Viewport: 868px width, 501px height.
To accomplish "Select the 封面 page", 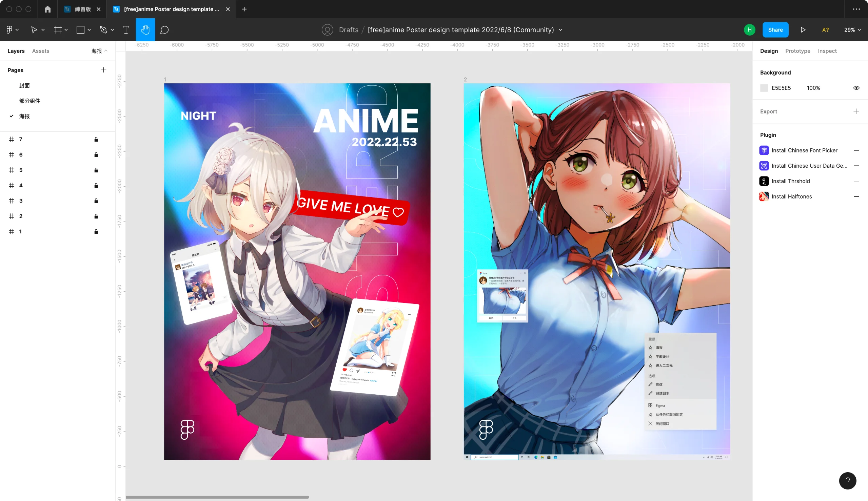I will coord(24,86).
